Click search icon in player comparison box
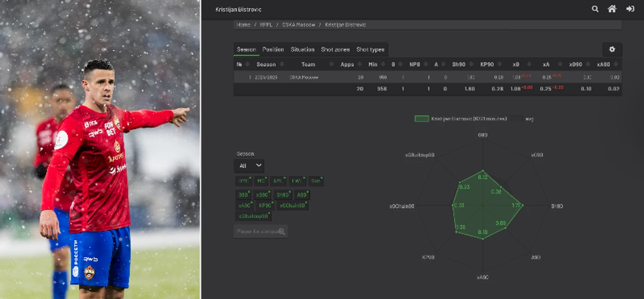This screenshot has width=644, height=299. (281, 231)
